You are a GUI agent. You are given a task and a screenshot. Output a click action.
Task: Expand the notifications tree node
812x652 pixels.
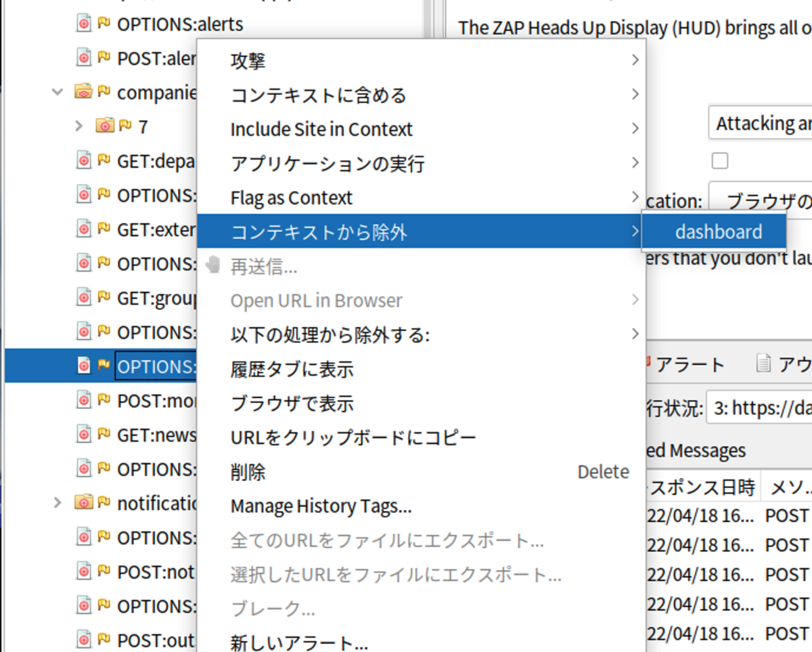[58, 502]
